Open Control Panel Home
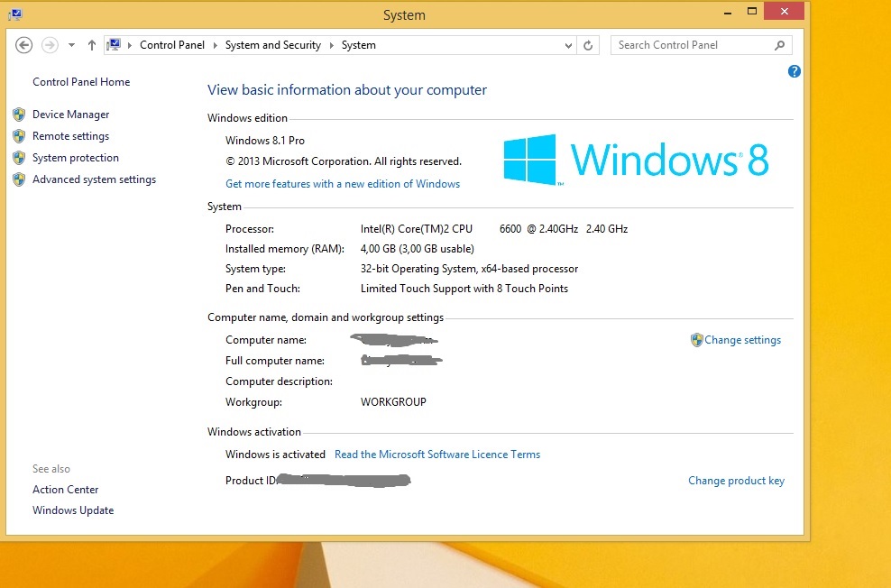 click(81, 82)
